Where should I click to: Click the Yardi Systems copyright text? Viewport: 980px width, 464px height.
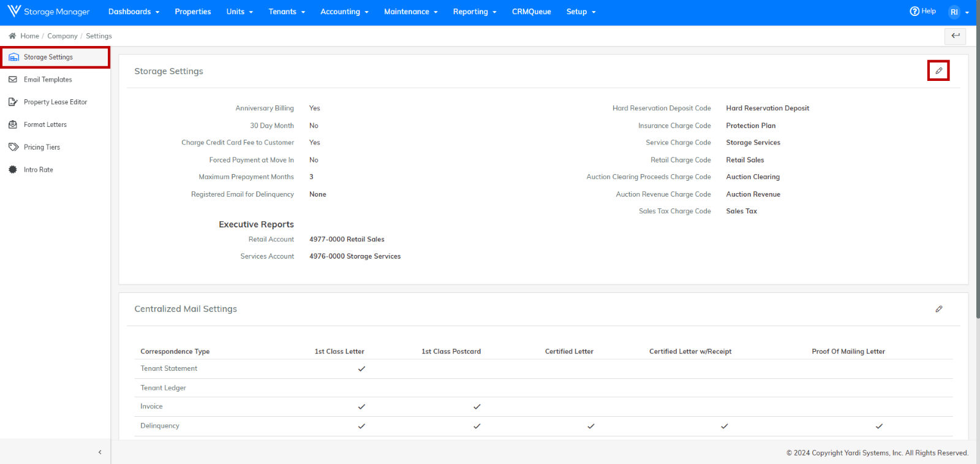click(x=877, y=453)
